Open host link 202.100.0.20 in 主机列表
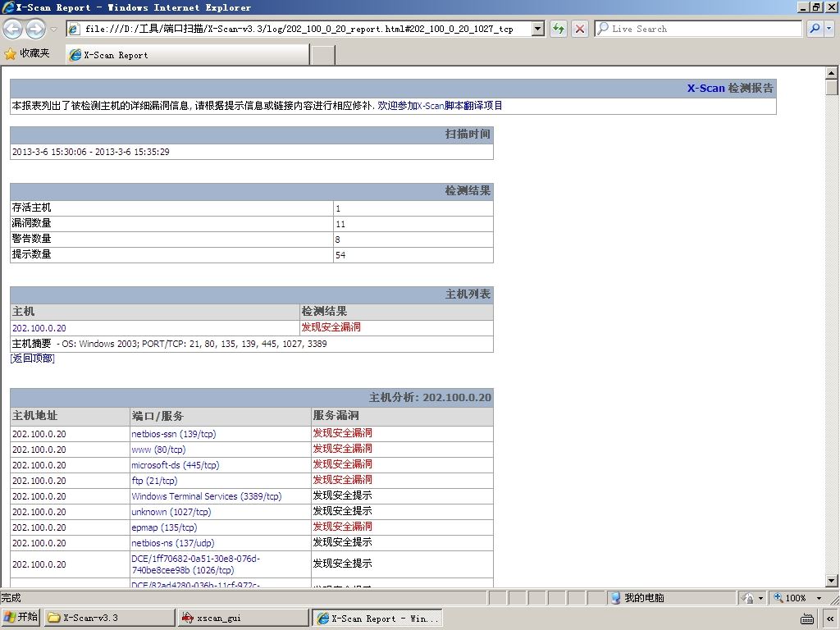 pyautogui.click(x=39, y=328)
